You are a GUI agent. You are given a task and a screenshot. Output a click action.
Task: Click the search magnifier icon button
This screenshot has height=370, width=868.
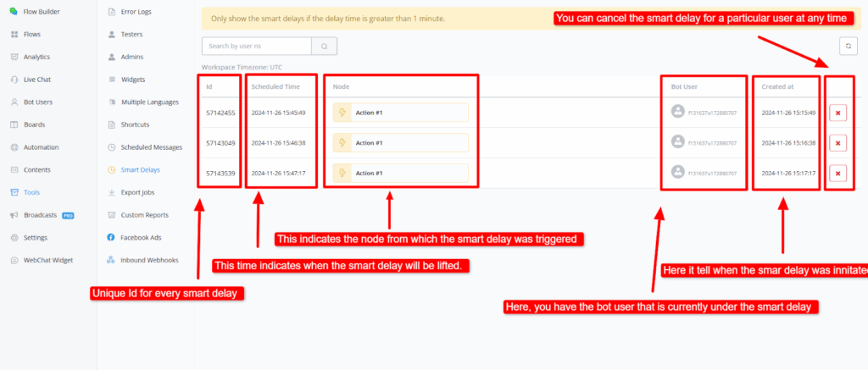(x=324, y=46)
